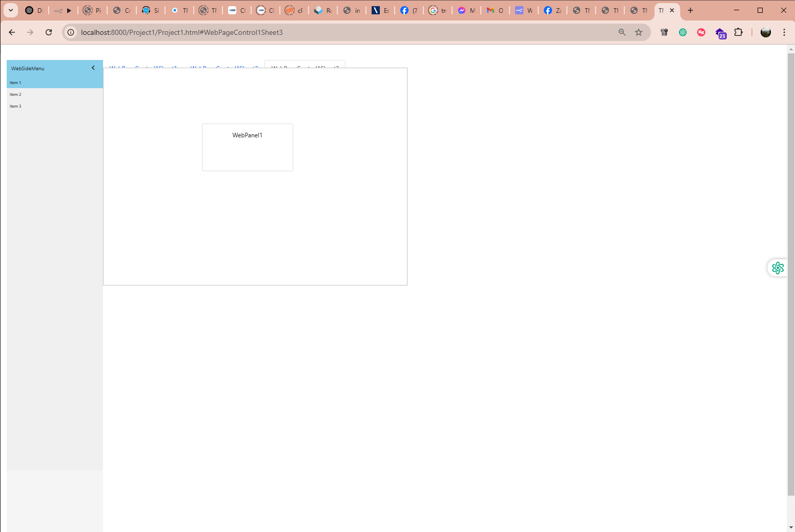The width and height of the screenshot is (795, 532).
Task: Select Item 3 in the side menu
Action: click(55, 106)
